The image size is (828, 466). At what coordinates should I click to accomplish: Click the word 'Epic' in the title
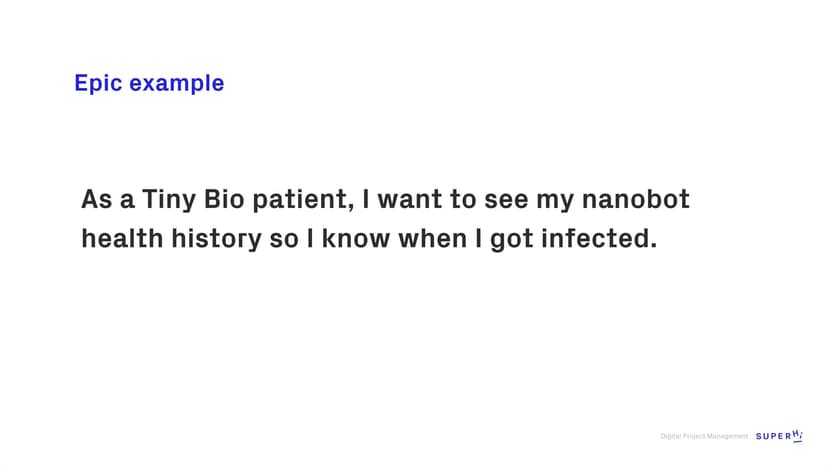(x=96, y=83)
